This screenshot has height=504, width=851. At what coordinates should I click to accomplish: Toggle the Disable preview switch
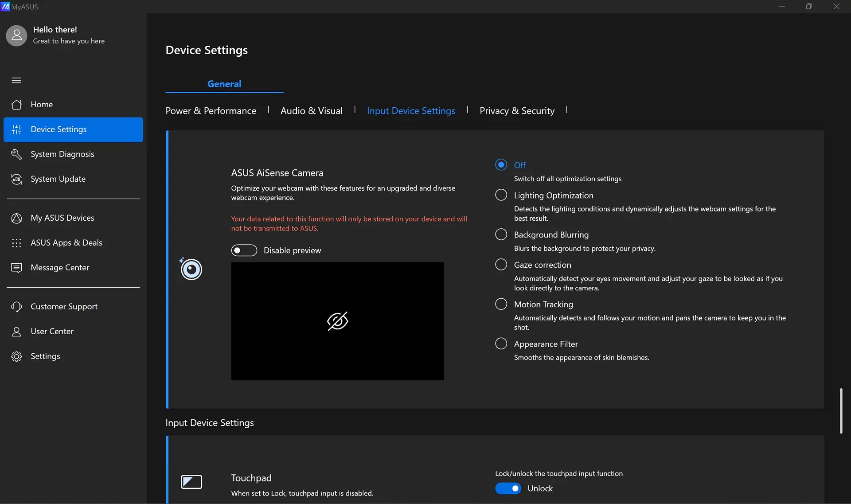[244, 250]
